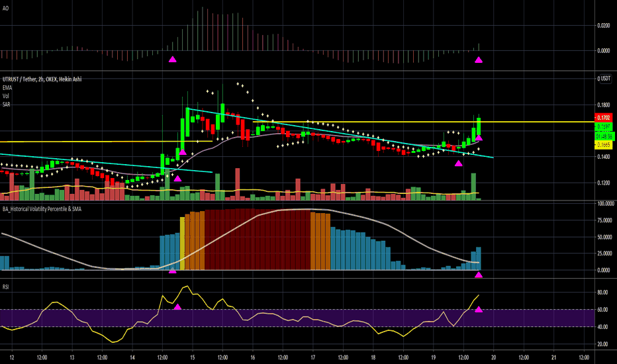The height and width of the screenshot is (364, 617).
Task: Click the 0.1200 price axis label
Action: 604,183
